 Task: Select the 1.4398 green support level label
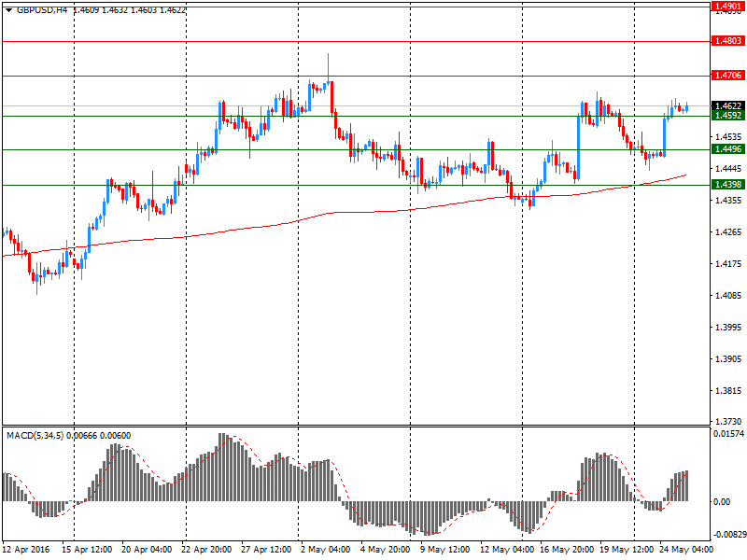coord(728,184)
